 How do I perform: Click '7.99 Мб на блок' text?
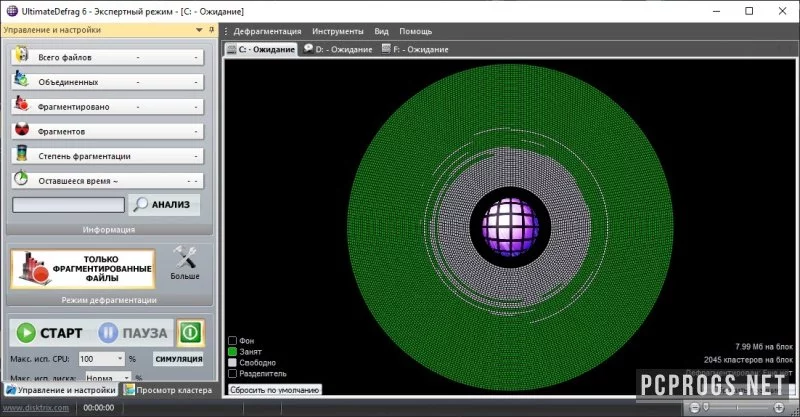click(x=764, y=347)
